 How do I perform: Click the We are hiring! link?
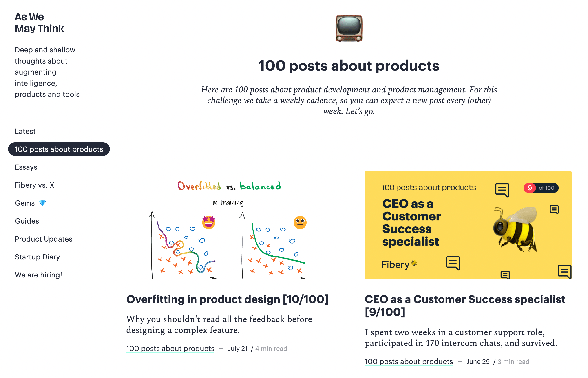pyautogui.click(x=38, y=275)
